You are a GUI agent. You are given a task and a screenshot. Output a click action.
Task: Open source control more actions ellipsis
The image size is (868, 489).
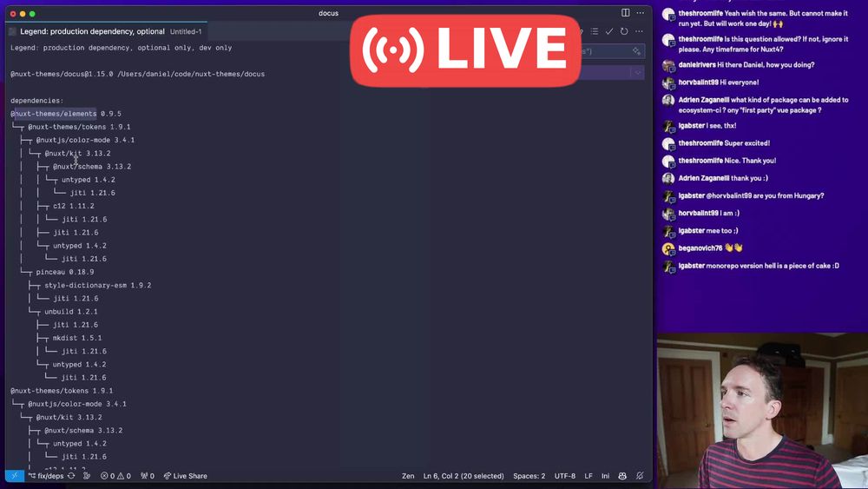639,31
